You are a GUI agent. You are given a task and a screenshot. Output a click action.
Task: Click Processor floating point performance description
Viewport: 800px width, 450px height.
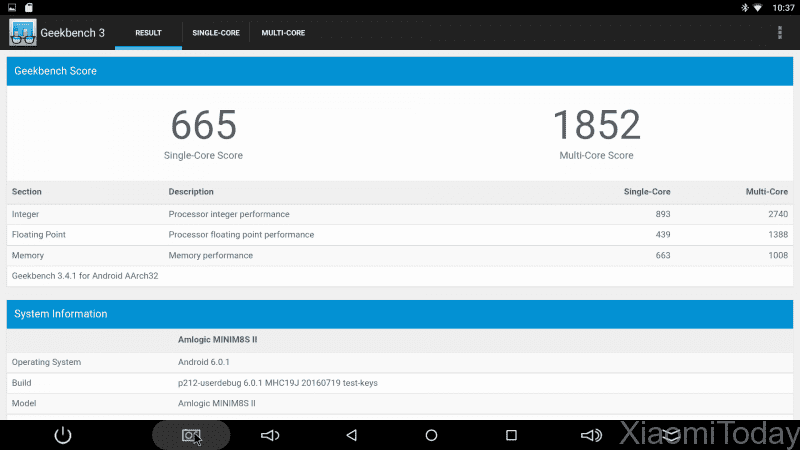coord(241,235)
